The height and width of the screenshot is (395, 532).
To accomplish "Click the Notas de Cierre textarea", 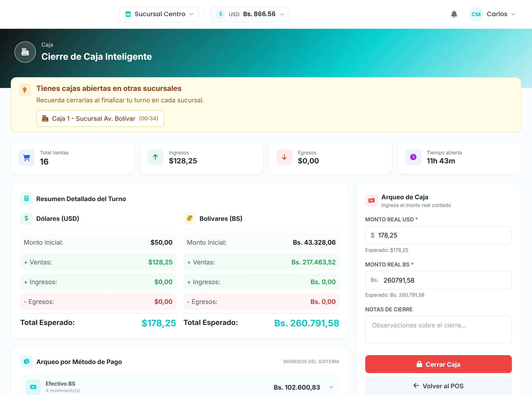I will coord(438,329).
